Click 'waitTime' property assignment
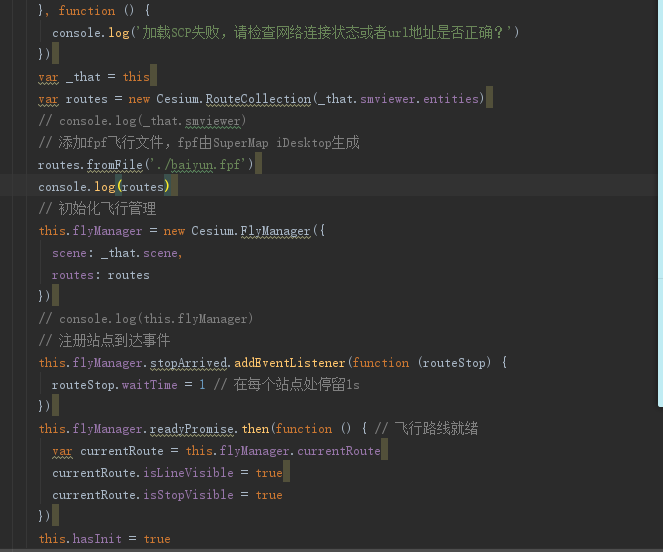The image size is (663, 552). click(150, 385)
